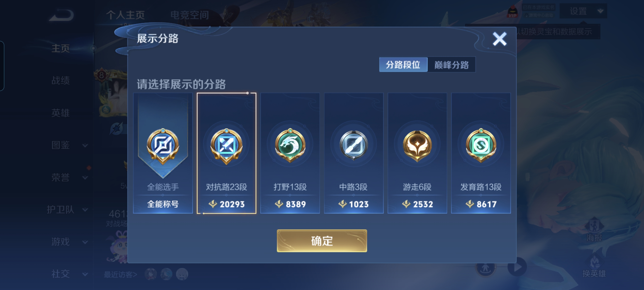Switch to 巅峰分路 toggle
644x290 pixels.
tap(451, 65)
